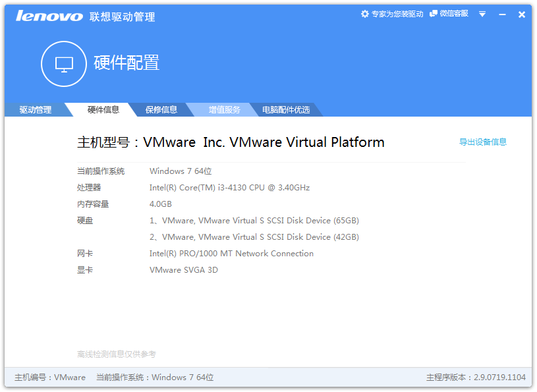Click the 主机型号 VMware Virtual Platform heading
The image size is (537, 392).
click(x=231, y=142)
